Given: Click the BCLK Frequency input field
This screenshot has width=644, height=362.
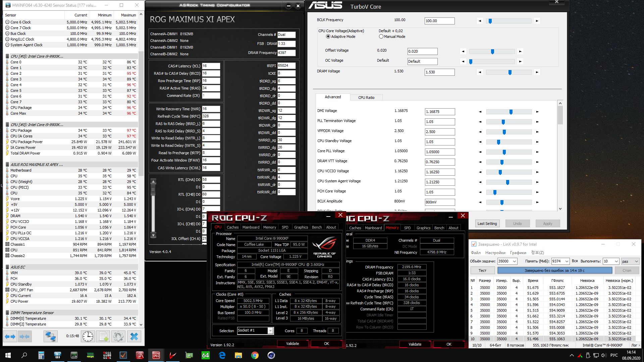Looking at the screenshot, I should point(439,21).
